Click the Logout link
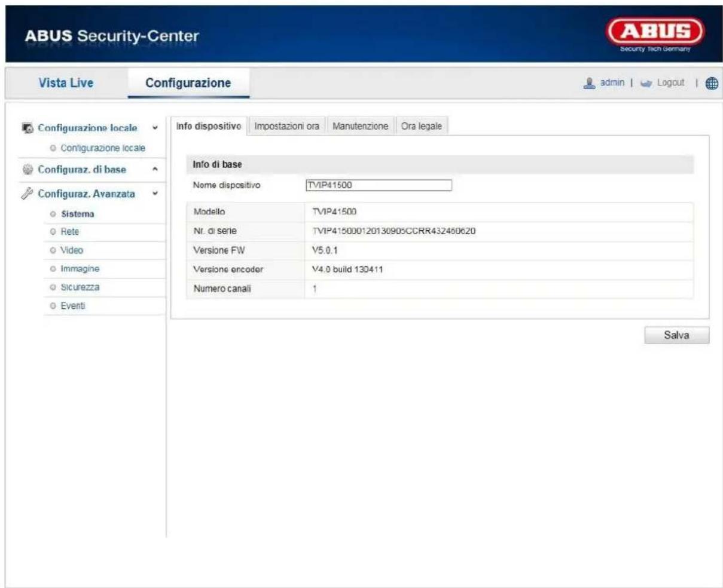Screen dimensions: 723x588 (670, 83)
